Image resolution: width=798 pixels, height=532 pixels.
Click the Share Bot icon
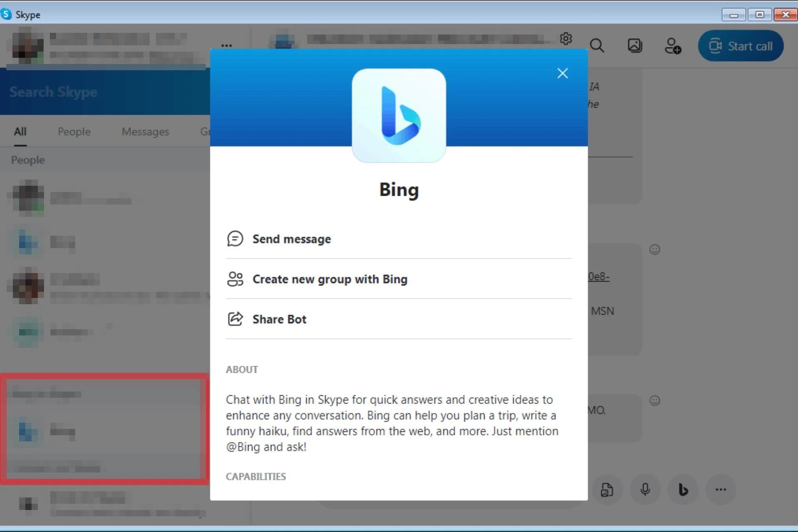coord(234,319)
